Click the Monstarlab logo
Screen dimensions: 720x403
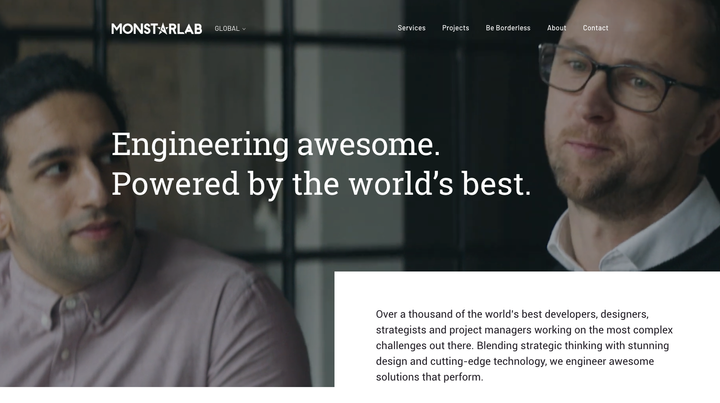click(157, 29)
